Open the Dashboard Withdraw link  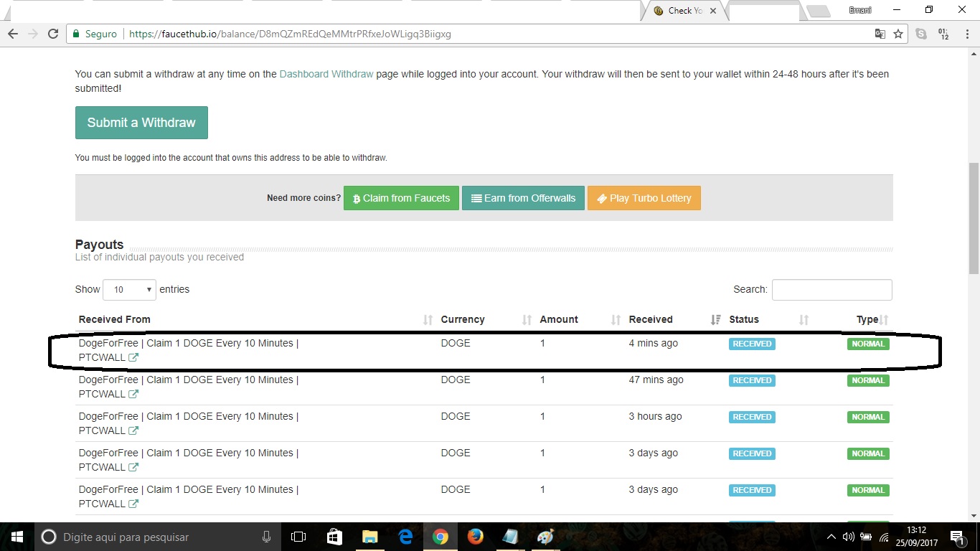point(326,74)
